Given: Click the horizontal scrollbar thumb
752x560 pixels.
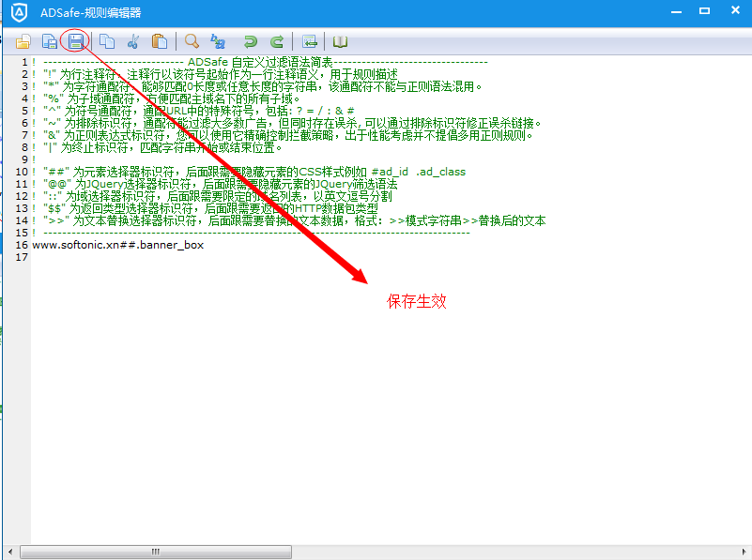Looking at the screenshot, I should coord(156,552).
